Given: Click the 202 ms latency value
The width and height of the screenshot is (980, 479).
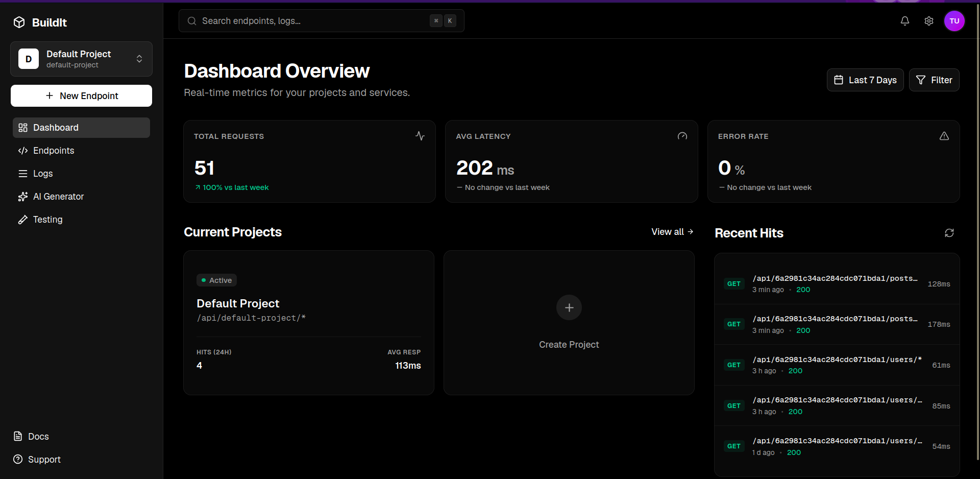Looking at the screenshot, I should 485,168.
